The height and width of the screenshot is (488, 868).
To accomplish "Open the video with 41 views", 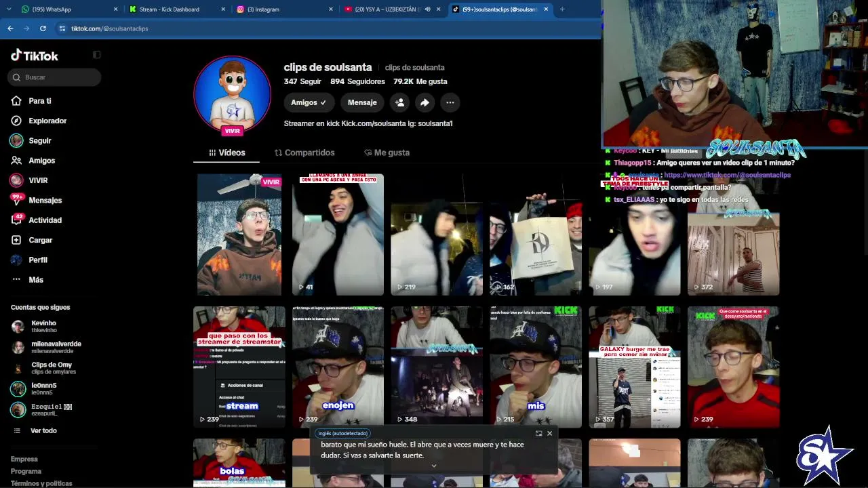I will [x=338, y=235].
